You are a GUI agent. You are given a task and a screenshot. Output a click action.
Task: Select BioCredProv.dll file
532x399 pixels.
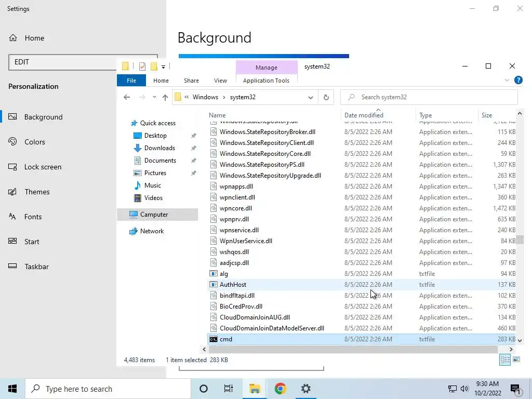[x=241, y=307]
